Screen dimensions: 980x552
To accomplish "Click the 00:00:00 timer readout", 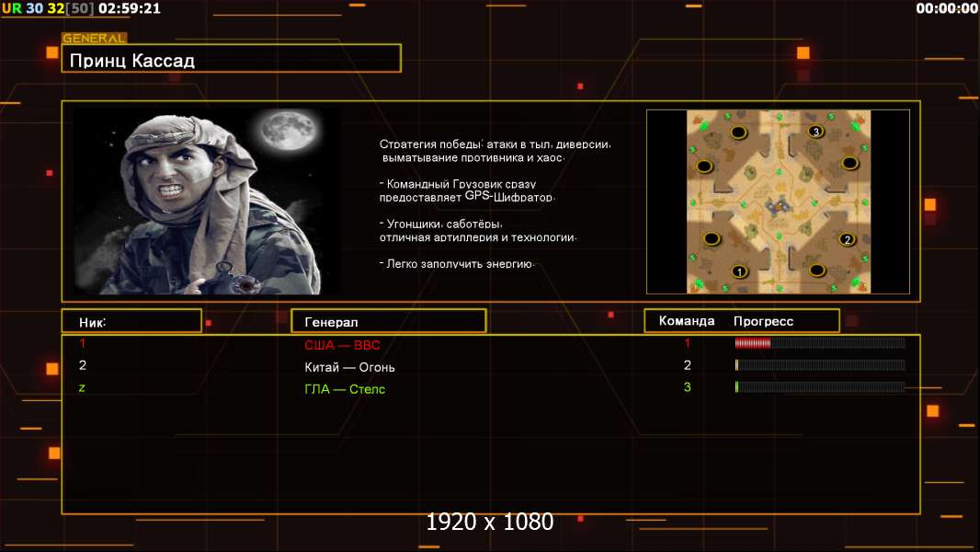I will click(947, 8).
